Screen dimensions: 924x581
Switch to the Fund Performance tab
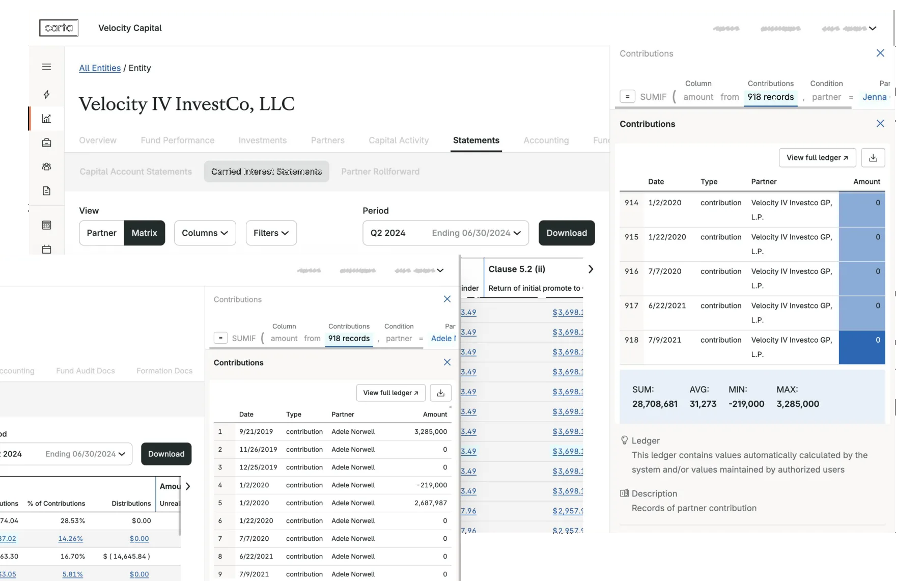pos(178,140)
